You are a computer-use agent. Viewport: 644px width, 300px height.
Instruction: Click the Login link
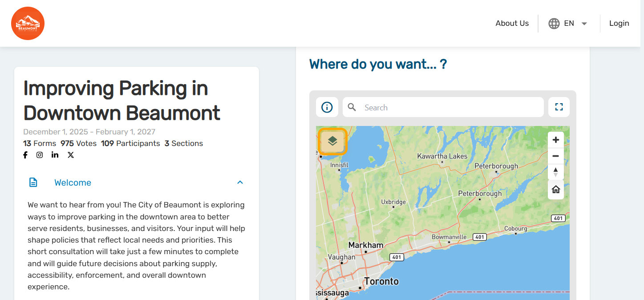(x=619, y=24)
